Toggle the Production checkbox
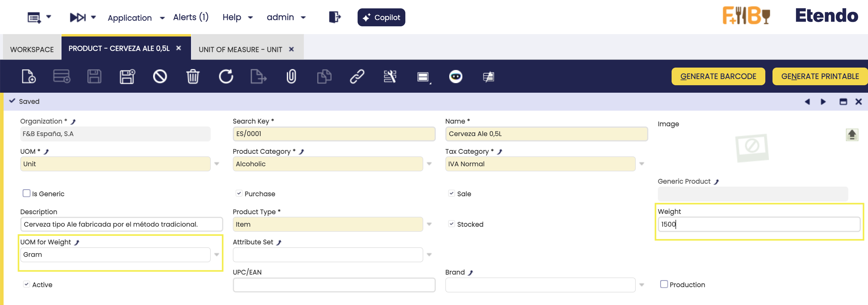The height and width of the screenshot is (305, 868). [664, 284]
